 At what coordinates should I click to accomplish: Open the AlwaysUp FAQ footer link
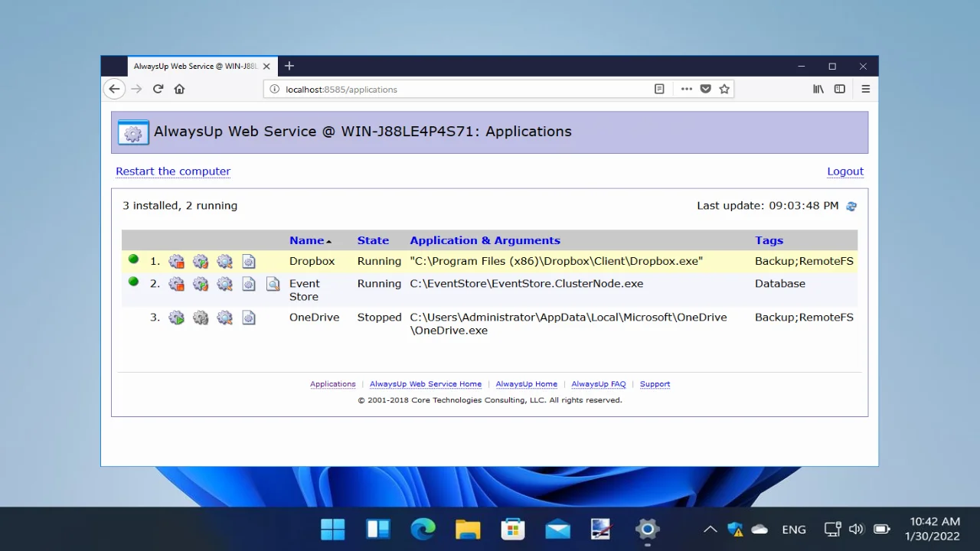(x=599, y=384)
